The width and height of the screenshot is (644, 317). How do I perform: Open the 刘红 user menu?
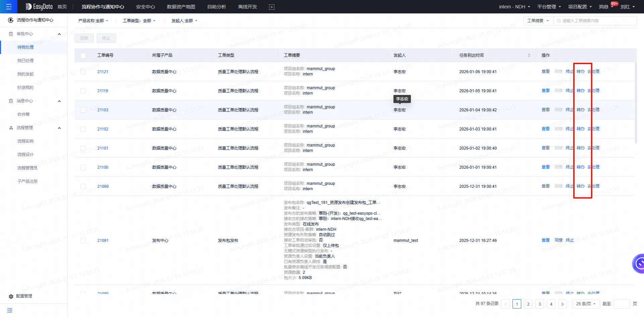coord(628,7)
